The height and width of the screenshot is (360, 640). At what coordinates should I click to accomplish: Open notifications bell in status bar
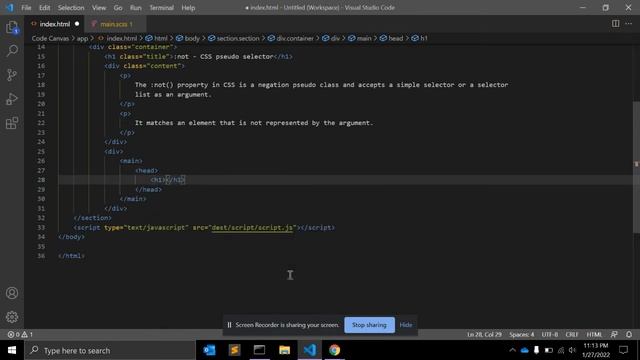coord(629,334)
